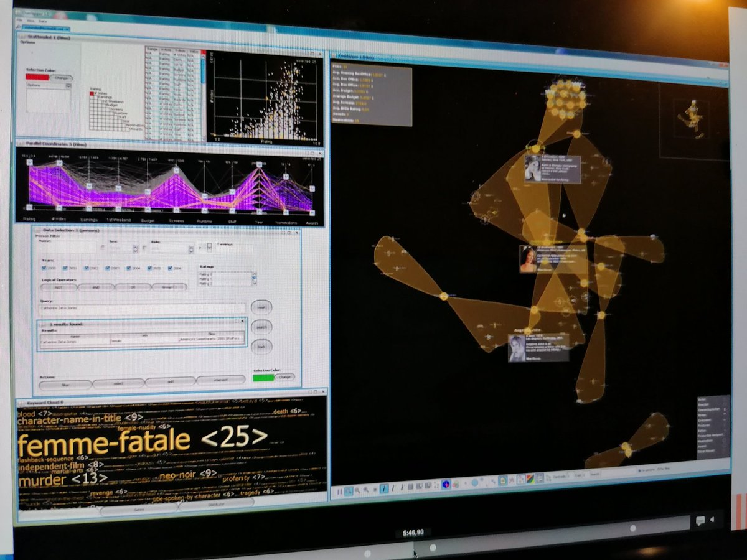Image resolution: width=747 pixels, height=560 pixels.
Task: Click the Earnings input field
Action: 234,250
